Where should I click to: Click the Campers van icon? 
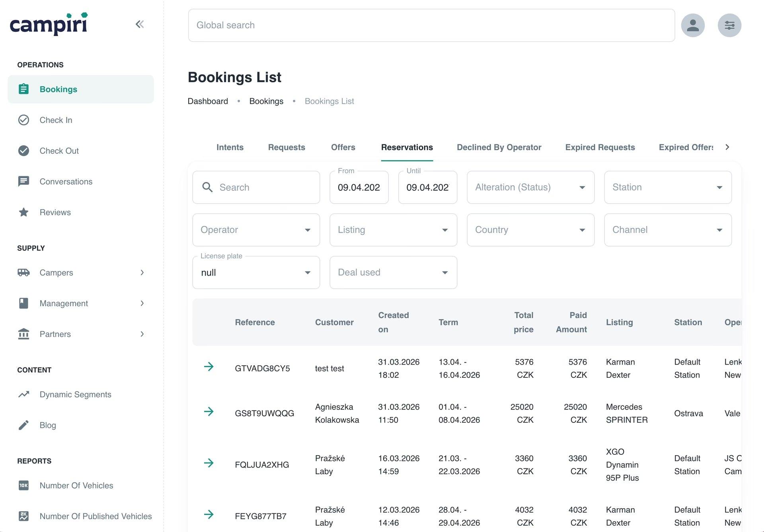[24, 272]
